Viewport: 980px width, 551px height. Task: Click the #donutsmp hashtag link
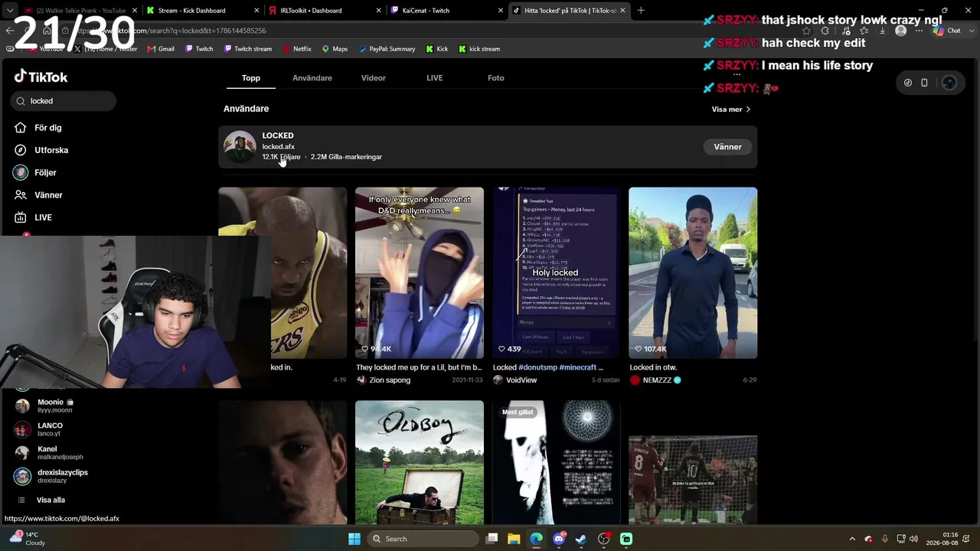coord(537,367)
